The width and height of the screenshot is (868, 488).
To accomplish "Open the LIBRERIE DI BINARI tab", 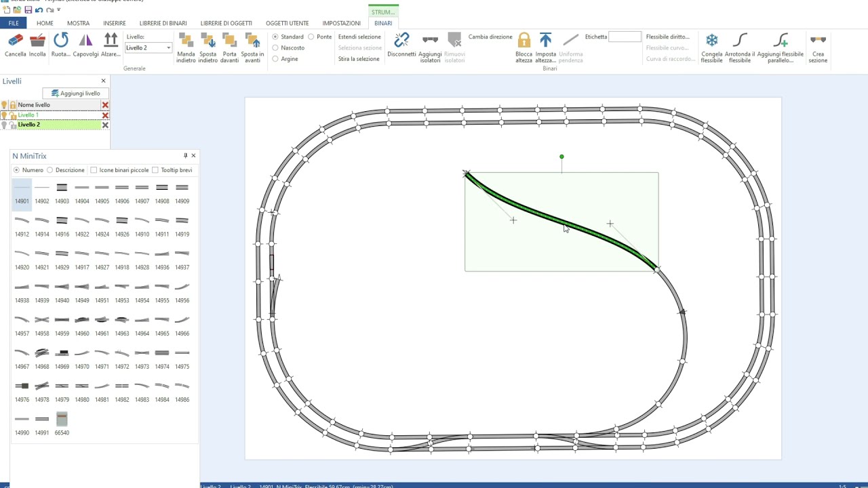I will (x=163, y=23).
